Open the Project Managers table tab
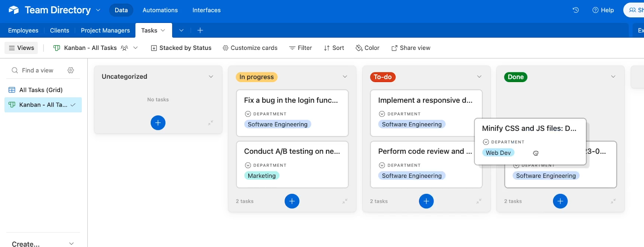This screenshot has height=247, width=644. (105, 31)
